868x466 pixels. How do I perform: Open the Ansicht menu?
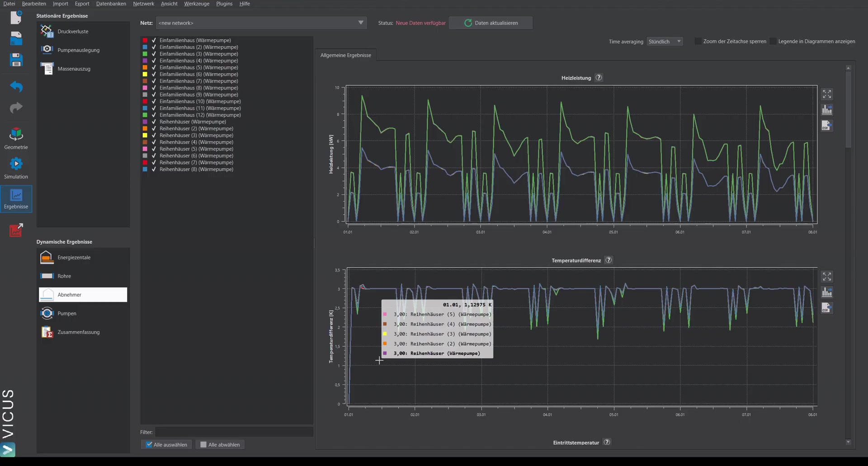pos(169,4)
